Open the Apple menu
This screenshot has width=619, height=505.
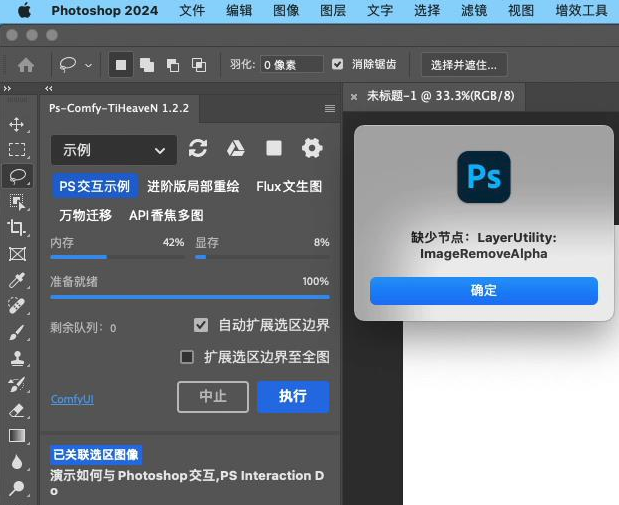[24, 11]
